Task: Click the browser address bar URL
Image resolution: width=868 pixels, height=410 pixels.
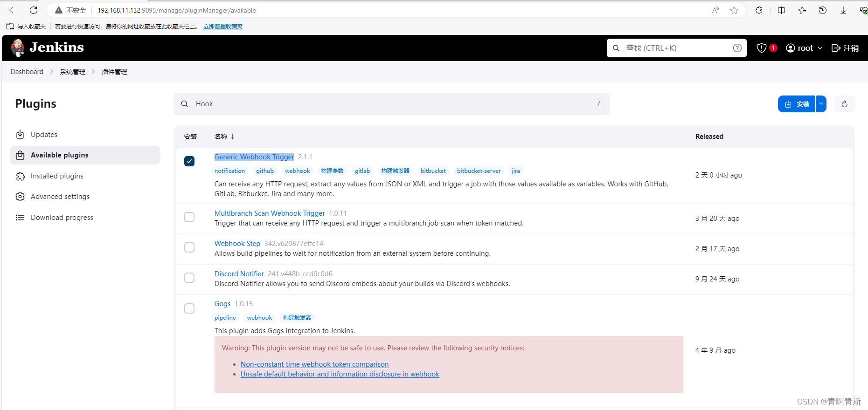Action: (177, 10)
